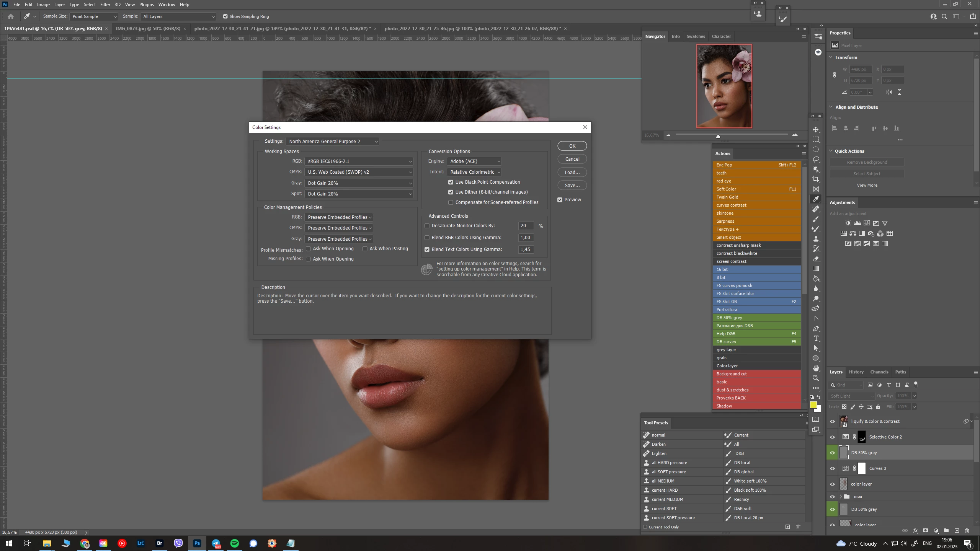The height and width of the screenshot is (551, 980).
Task: Click the foreground yellow color swatch
Action: (x=813, y=405)
